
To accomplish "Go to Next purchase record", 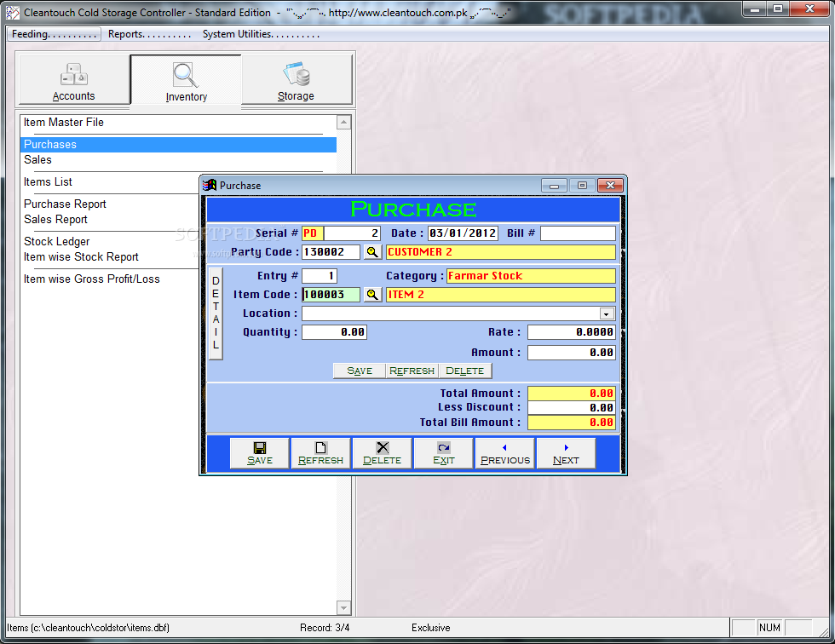I will (x=566, y=453).
